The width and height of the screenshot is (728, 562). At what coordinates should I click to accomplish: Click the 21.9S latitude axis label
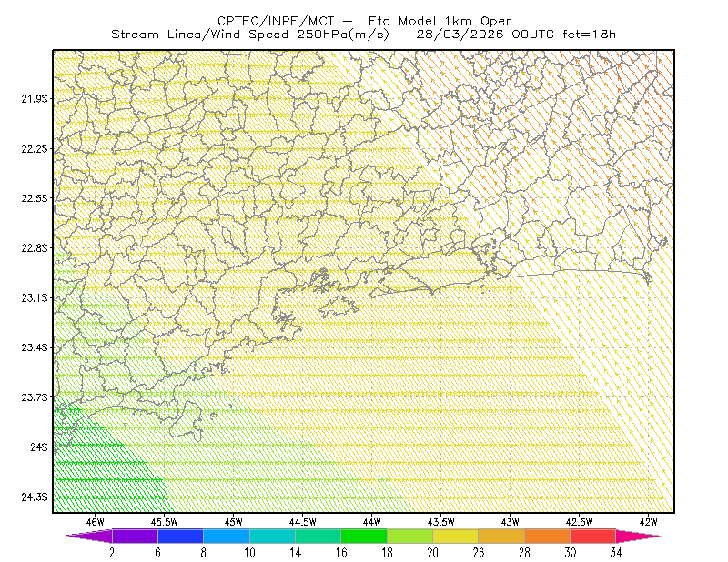(x=35, y=98)
